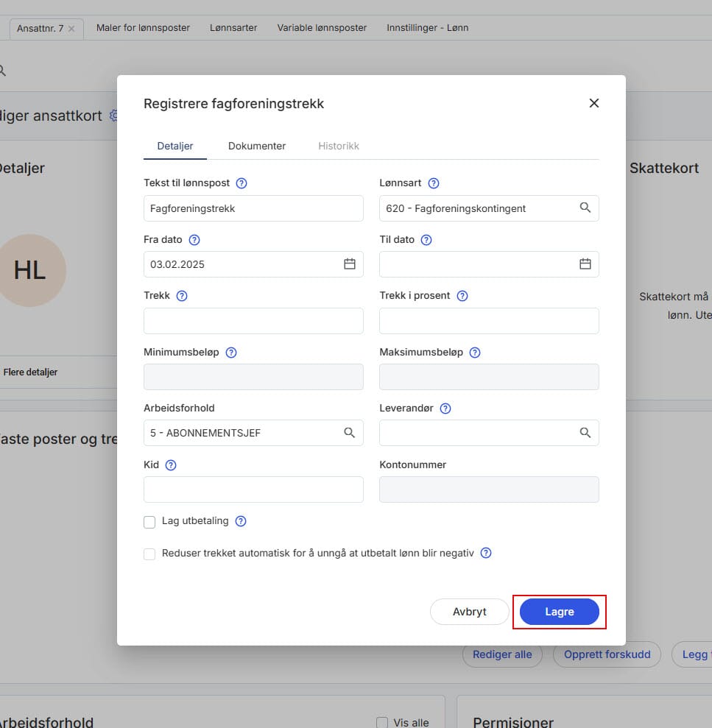Show help for Leverandør field
Viewport: 712px width, 728px height.
(x=445, y=409)
